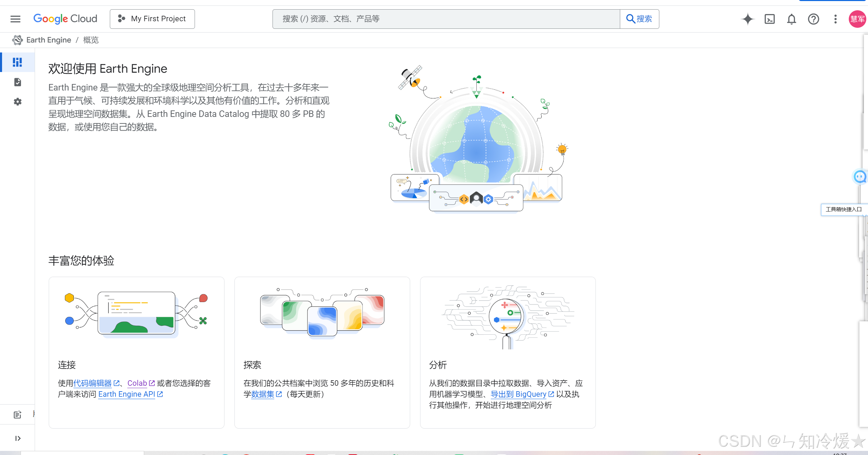The image size is (868, 455).
Task: Click the user account avatar
Action: pyautogui.click(x=857, y=19)
